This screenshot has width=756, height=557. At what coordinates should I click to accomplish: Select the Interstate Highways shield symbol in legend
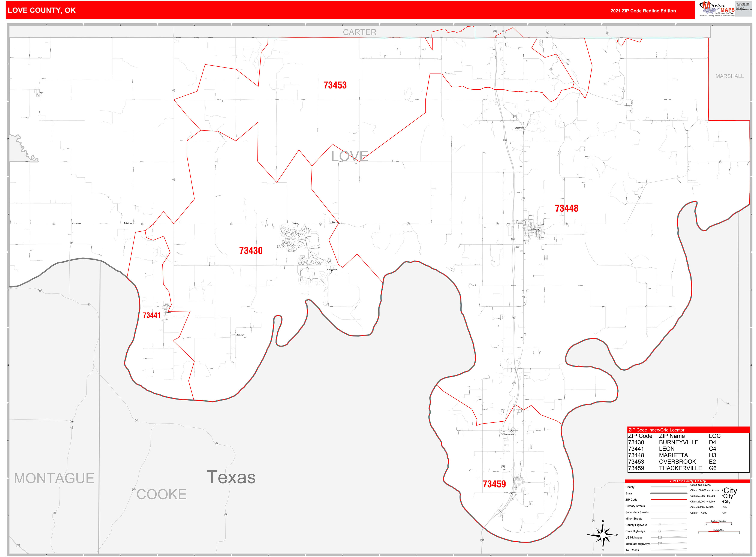pyautogui.click(x=660, y=544)
